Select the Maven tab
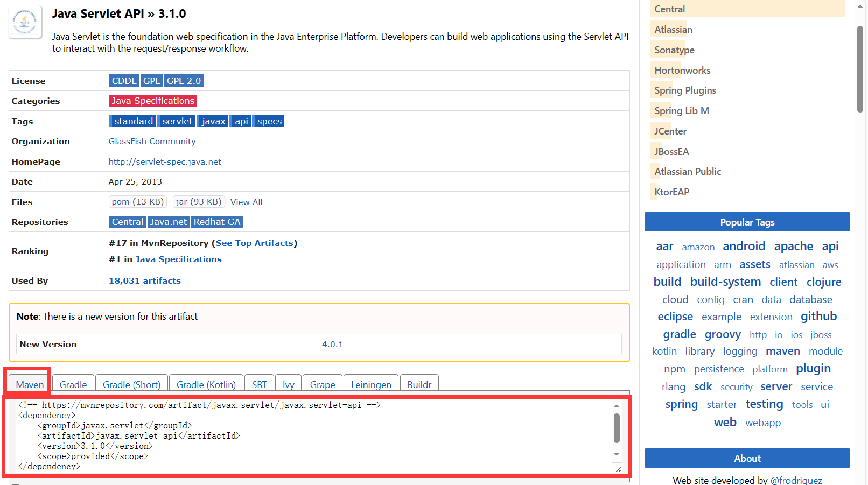 [30, 384]
